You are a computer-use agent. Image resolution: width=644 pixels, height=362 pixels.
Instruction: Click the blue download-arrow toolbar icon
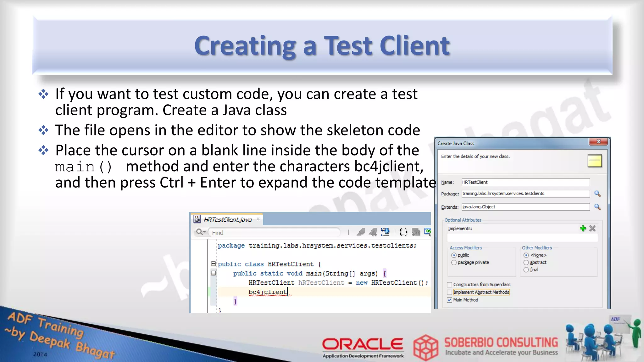pyautogui.click(x=385, y=232)
